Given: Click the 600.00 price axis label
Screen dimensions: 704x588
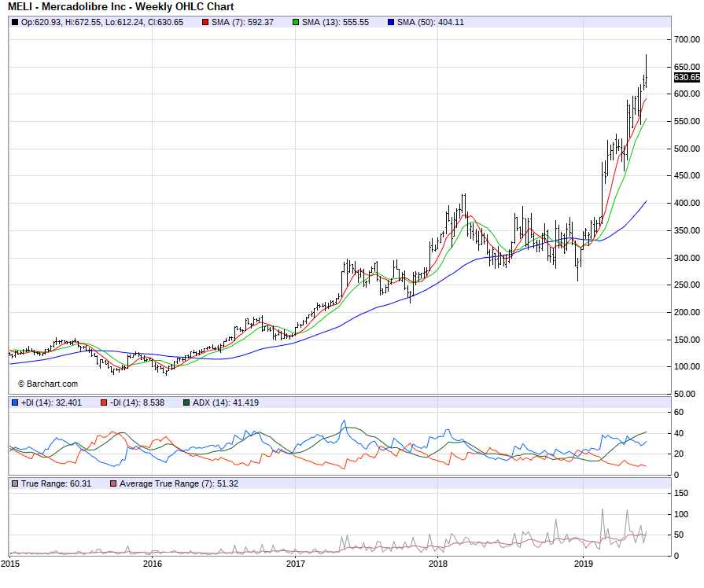Looking at the screenshot, I should (x=687, y=94).
